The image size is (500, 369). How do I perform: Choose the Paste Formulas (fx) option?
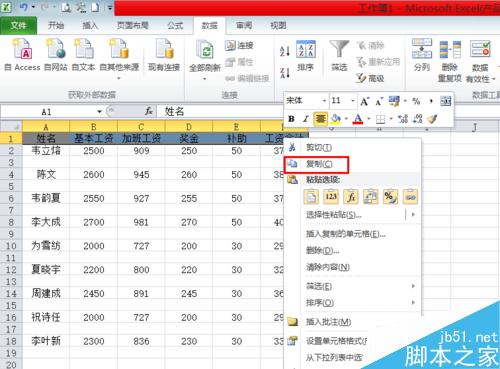coord(351,197)
